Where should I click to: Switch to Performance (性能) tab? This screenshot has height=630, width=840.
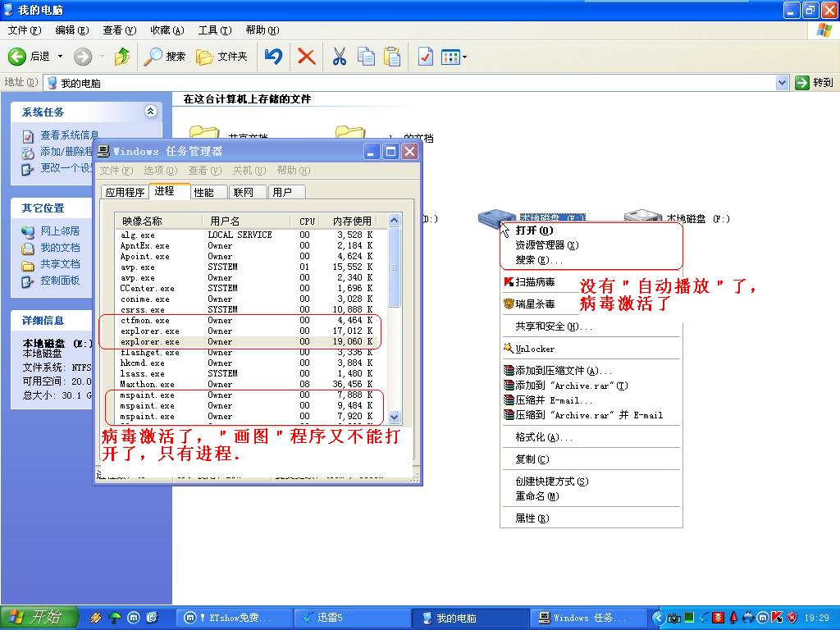209,192
